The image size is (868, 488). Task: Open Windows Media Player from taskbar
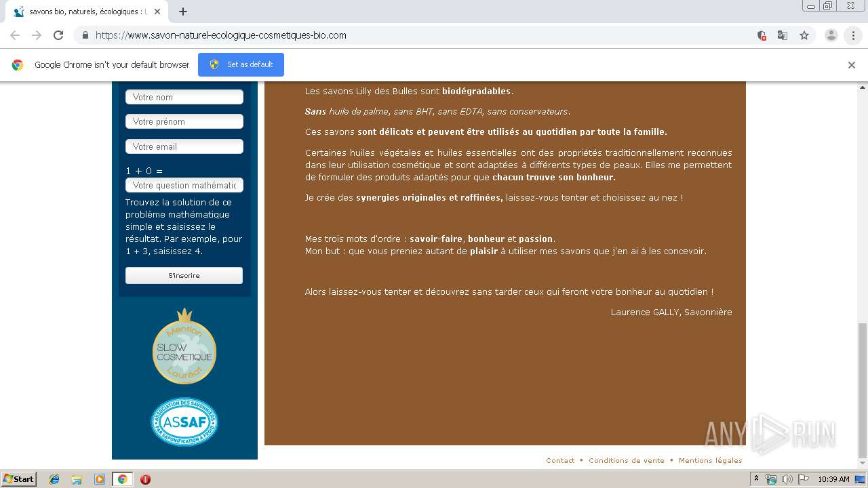(100, 479)
